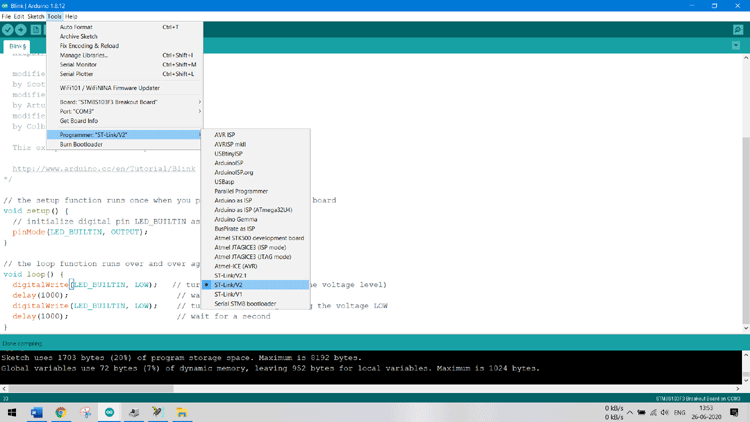
Task: Open Chrome from the taskbar
Action: coord(61,412)
